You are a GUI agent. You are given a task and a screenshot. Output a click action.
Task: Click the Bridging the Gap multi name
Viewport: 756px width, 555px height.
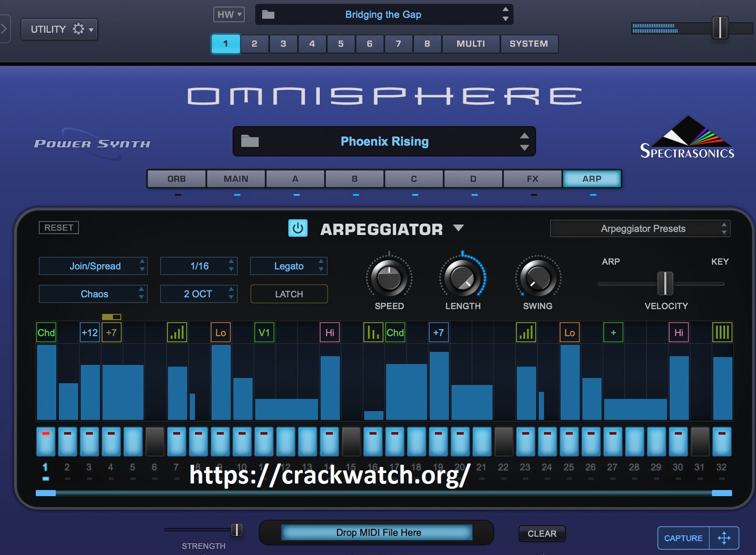point(383,14)
